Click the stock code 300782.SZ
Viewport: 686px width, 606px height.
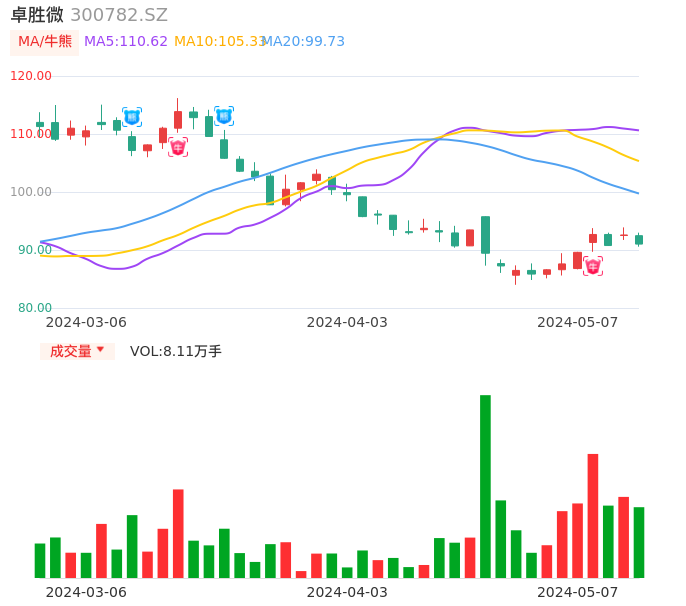(x=119, y=15)
